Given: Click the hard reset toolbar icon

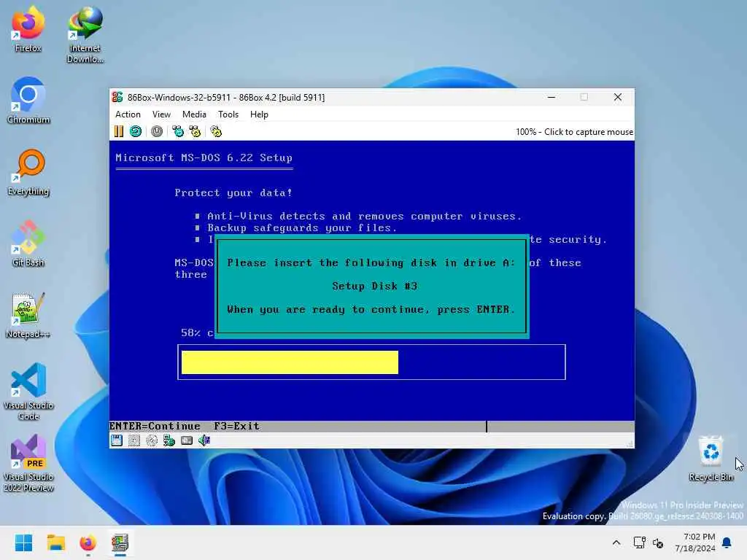Looking at the screenshot, I should [136, 131].
